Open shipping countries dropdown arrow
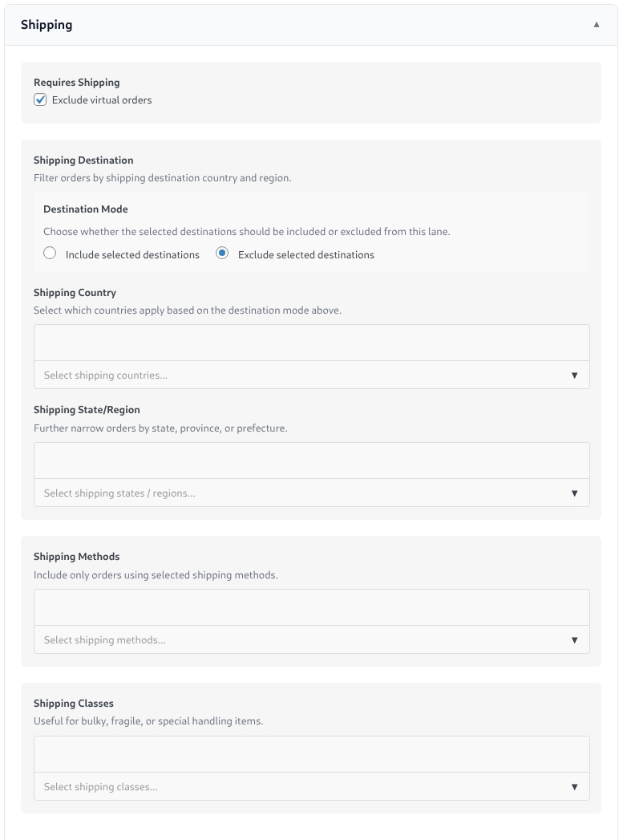 [x=574, y=375]
